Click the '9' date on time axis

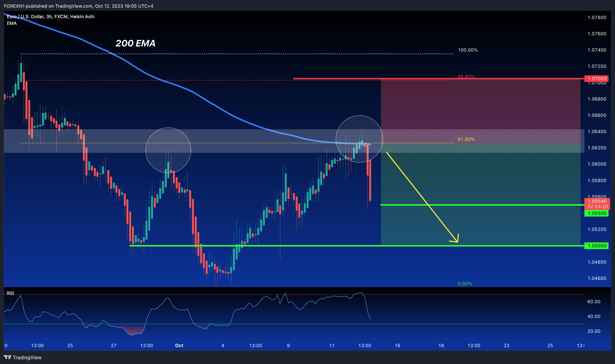[288, 346]
